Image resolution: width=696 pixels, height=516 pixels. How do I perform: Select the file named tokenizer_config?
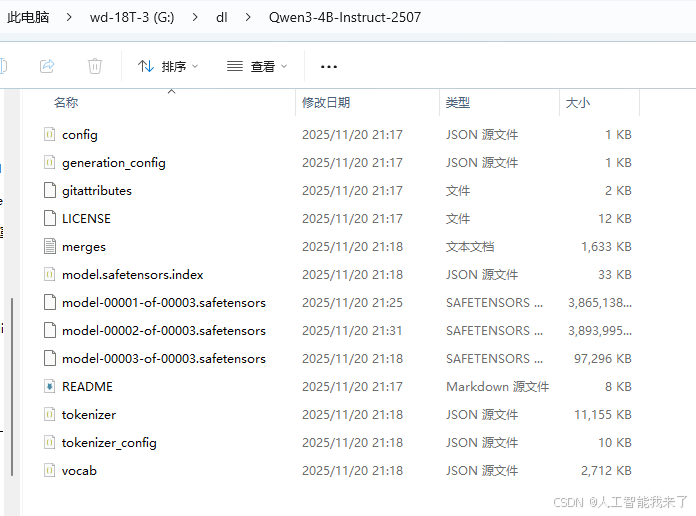[x=109, y=443]
